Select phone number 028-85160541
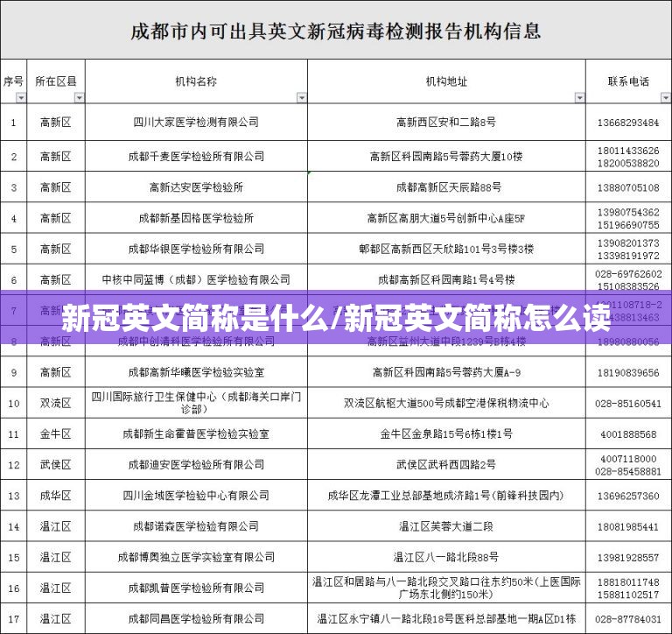672x634 pixels. (x=628, y=404)
